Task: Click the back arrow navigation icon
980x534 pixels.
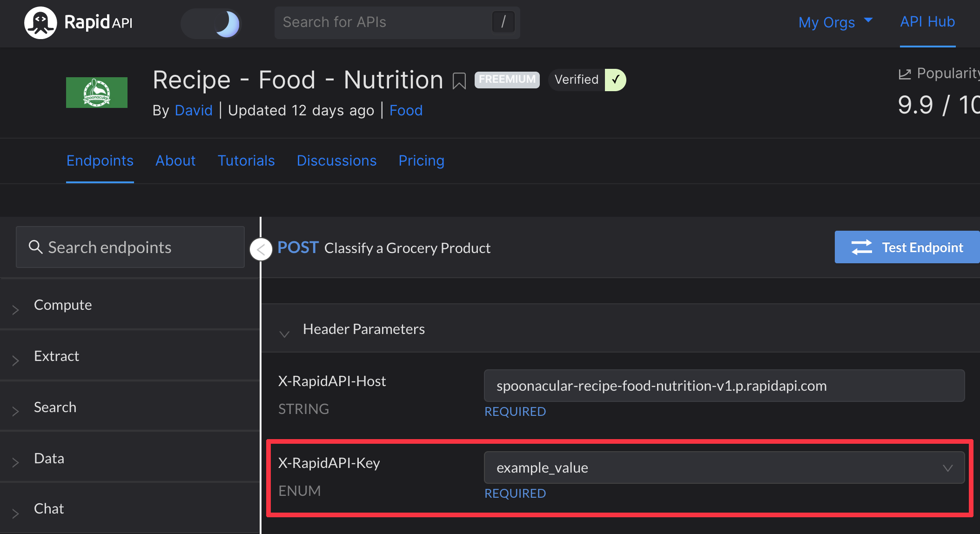Action: click(261, 249)
